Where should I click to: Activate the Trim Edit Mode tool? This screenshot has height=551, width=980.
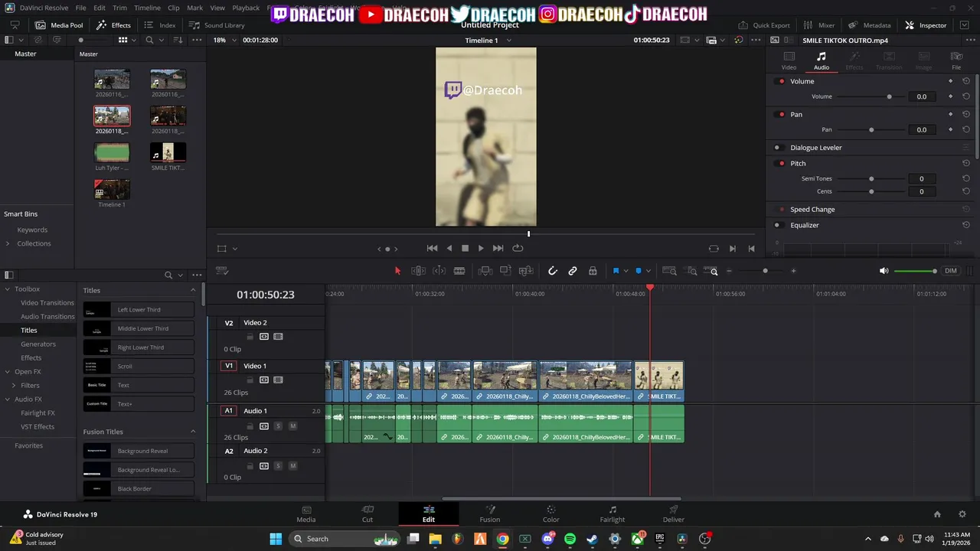point(418,271)
